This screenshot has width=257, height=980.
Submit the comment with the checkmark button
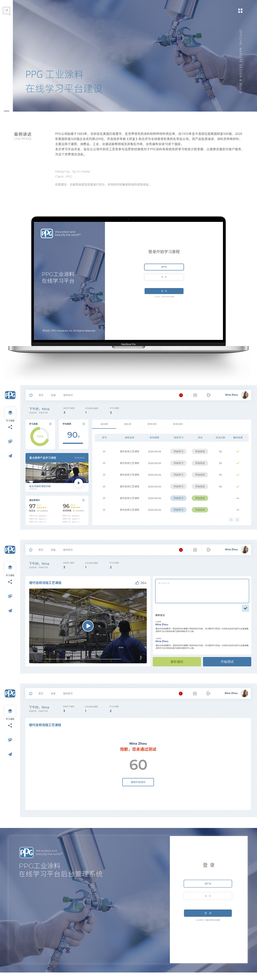coord(246,608)
